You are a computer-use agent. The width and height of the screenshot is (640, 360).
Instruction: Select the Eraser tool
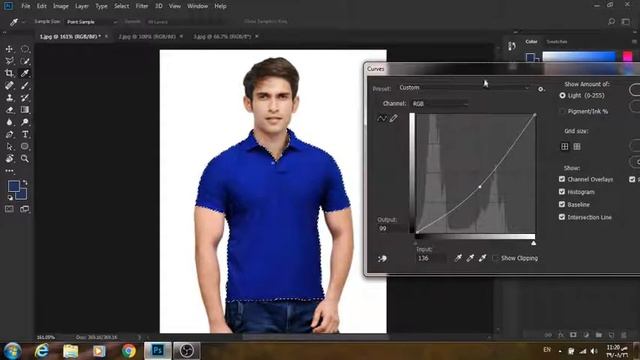tap(9, 110)
